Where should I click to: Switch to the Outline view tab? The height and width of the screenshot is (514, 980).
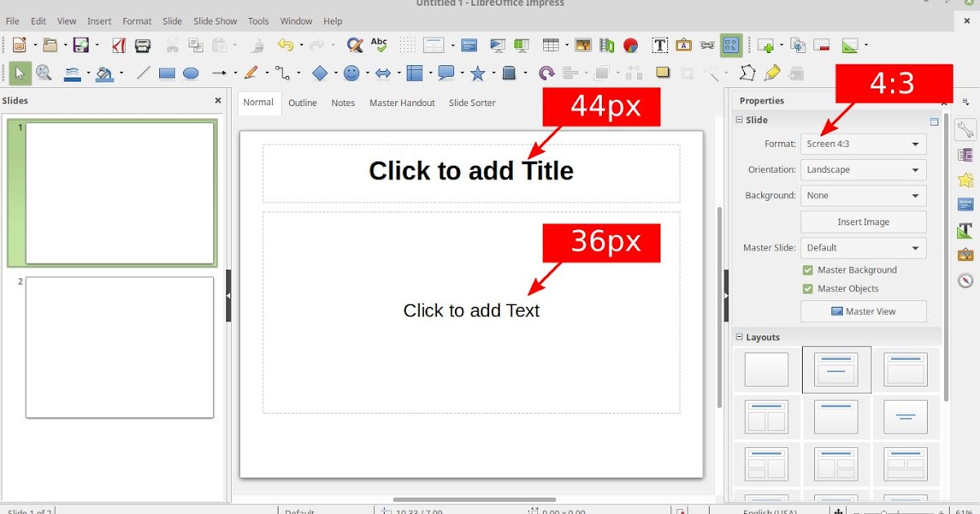302,103
